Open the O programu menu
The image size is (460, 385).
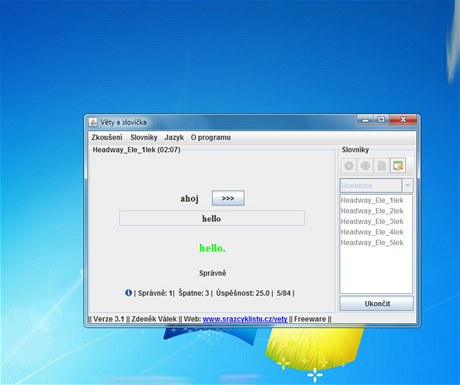[211, 137]
